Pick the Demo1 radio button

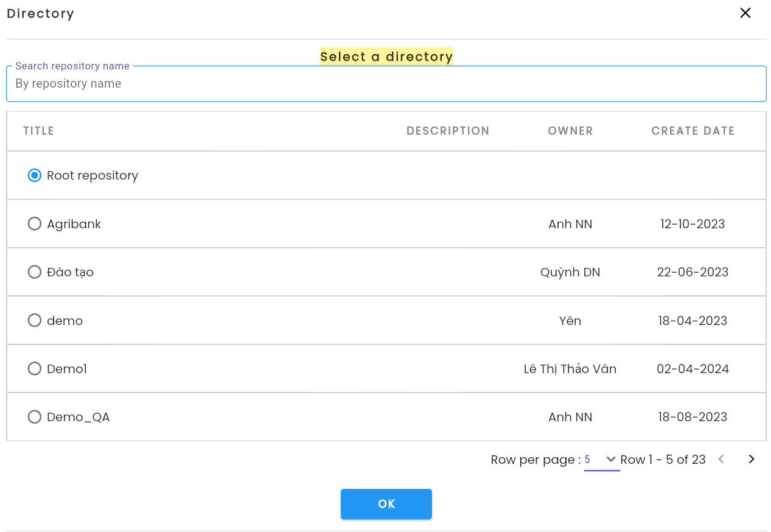coord(35,369)
